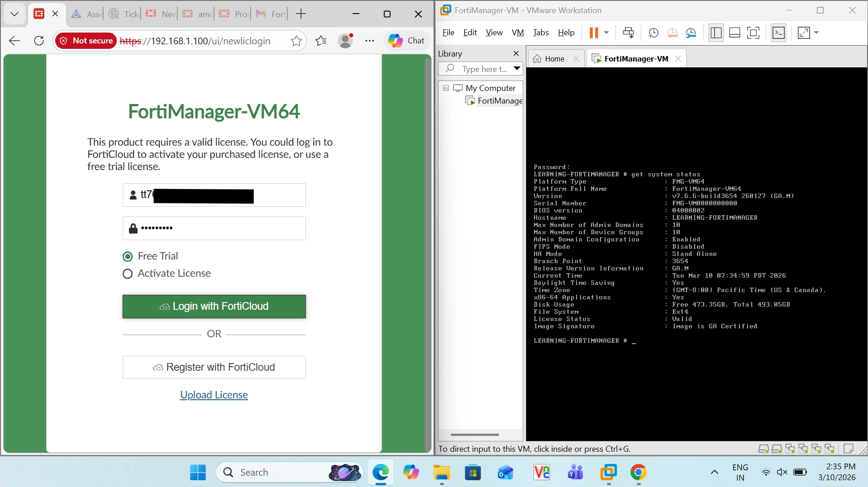Click Register with FortiCloud button

point(214,367)
